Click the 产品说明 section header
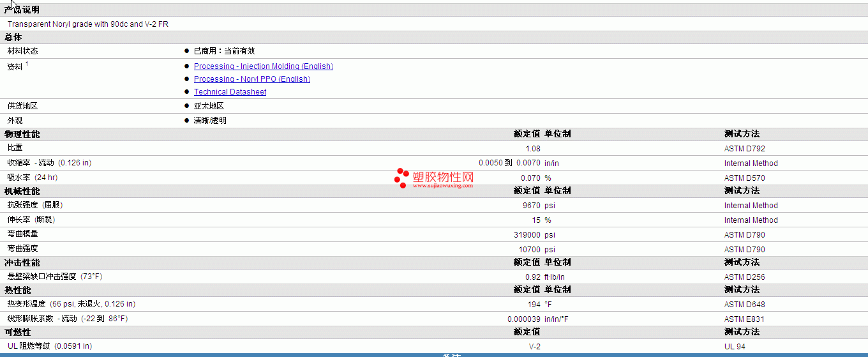 coord(22,10)
